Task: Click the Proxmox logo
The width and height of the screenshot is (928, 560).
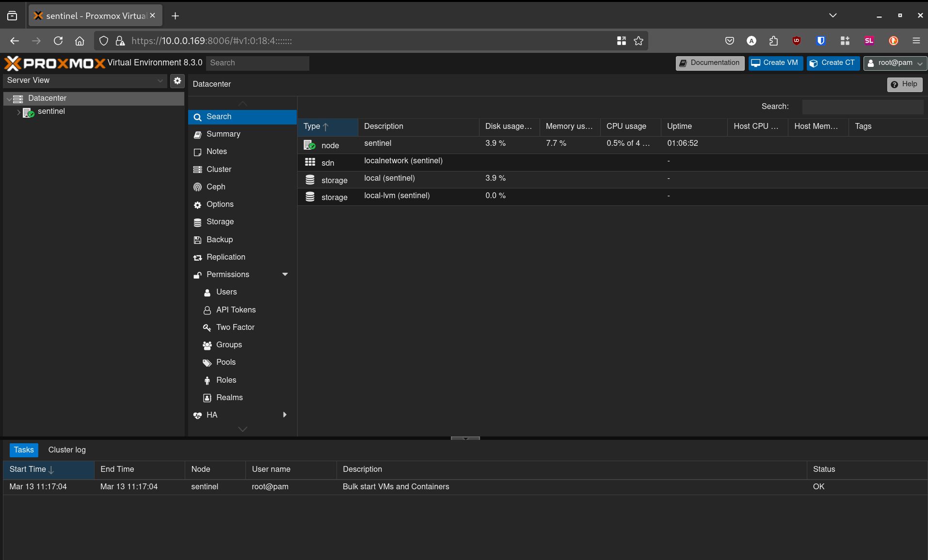Action: click(x=55, y=63)
